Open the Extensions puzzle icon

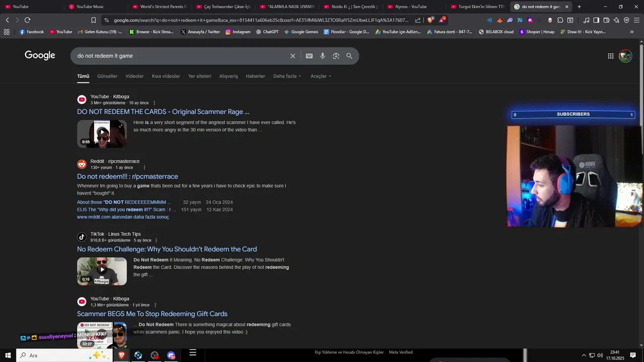click(560, 20)
